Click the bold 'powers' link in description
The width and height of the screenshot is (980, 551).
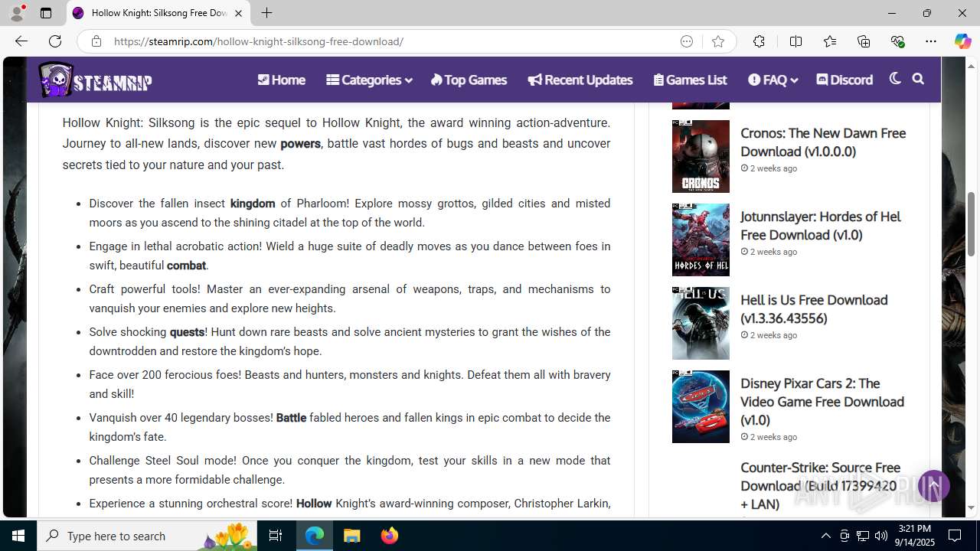coord(300,144)
